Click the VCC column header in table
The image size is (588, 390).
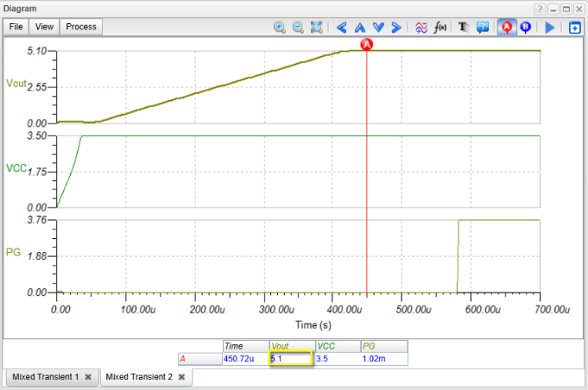pyautogui.click(x=338, y=346)
